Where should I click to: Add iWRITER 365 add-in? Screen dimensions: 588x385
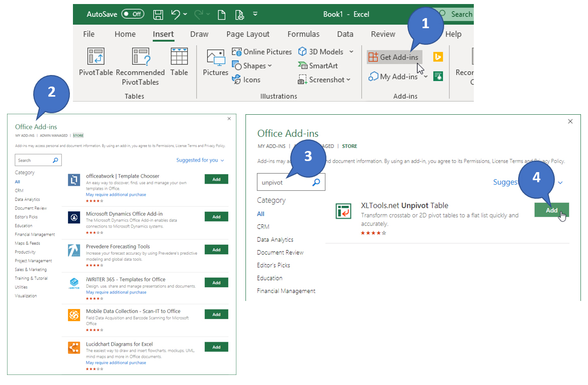coord(216,283)
